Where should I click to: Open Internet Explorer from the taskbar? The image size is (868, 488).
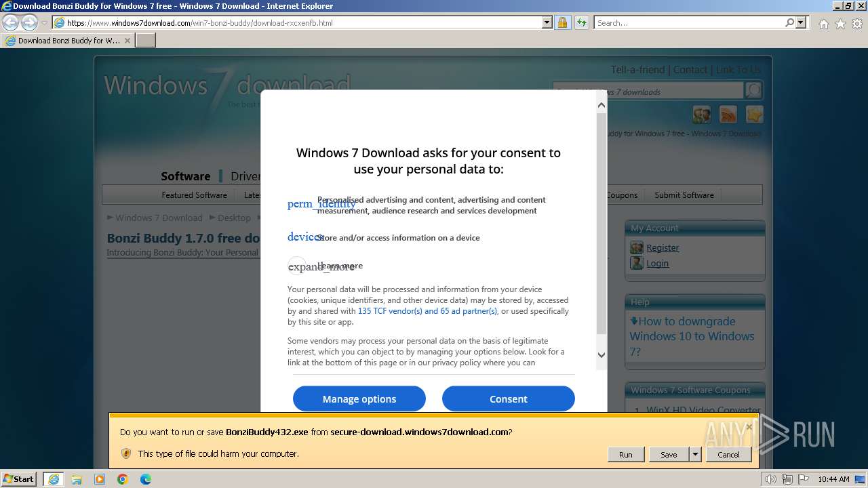[54, 479]
